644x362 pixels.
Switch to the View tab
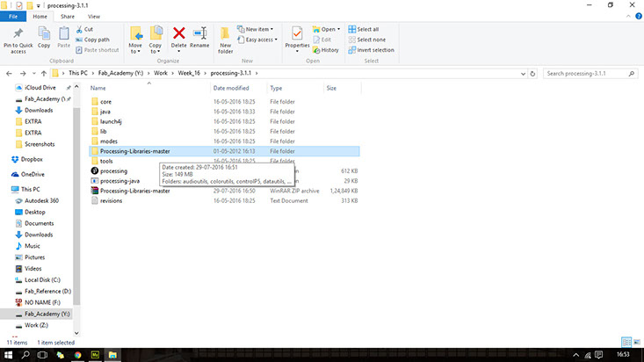click(94, 17)
